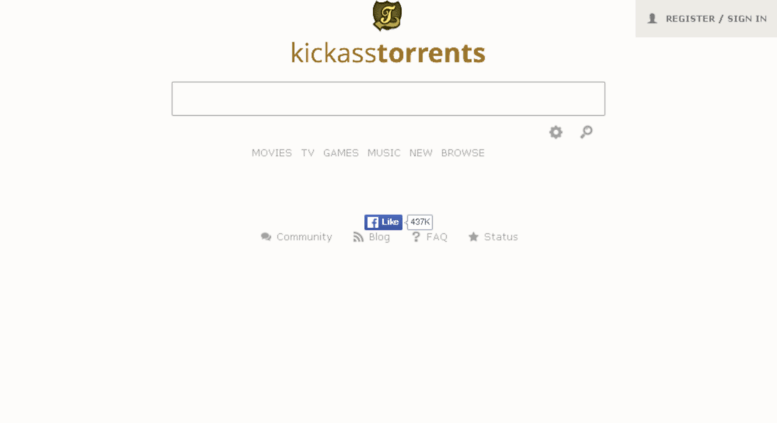Click the Blog RSS feed icon

[358, 237]
